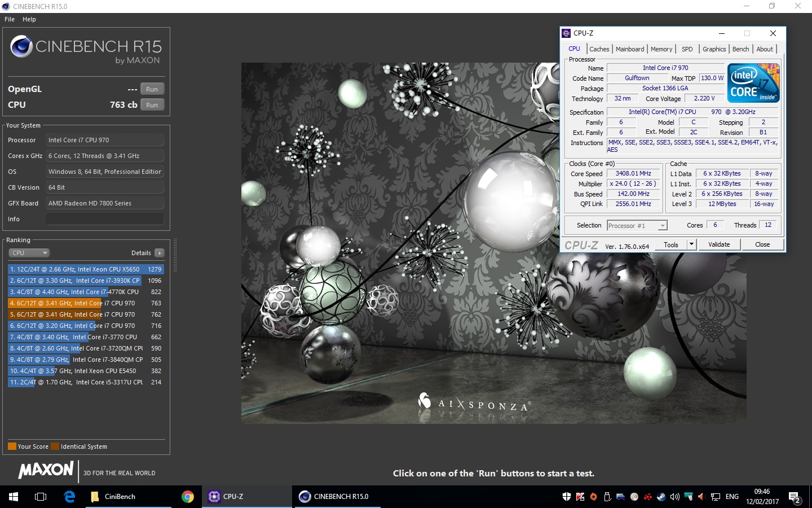Launch Microsoft Edge from the taskbar

69,497
